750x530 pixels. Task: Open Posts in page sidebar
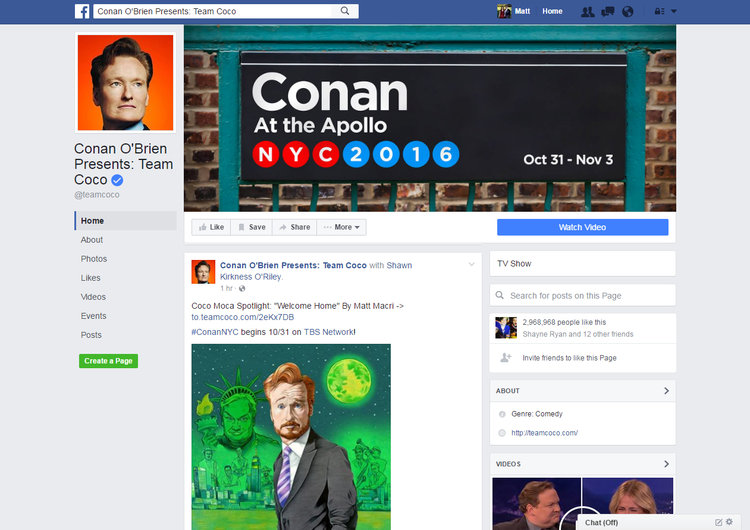click(x=91, y=335)
